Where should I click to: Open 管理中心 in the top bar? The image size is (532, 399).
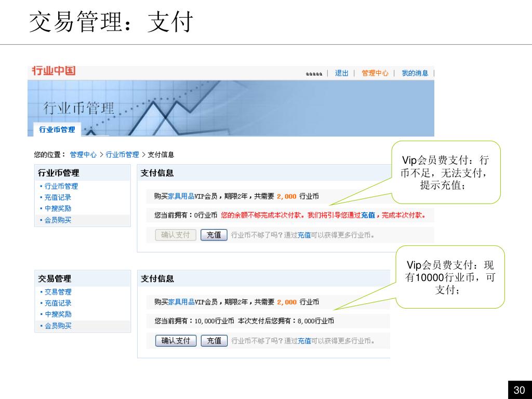point(375,73)
